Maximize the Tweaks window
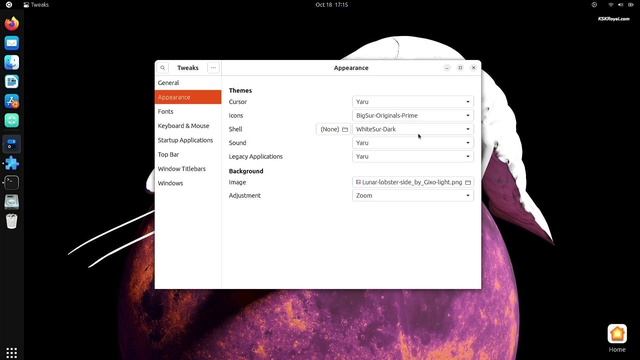 click(x=460, y=68)
